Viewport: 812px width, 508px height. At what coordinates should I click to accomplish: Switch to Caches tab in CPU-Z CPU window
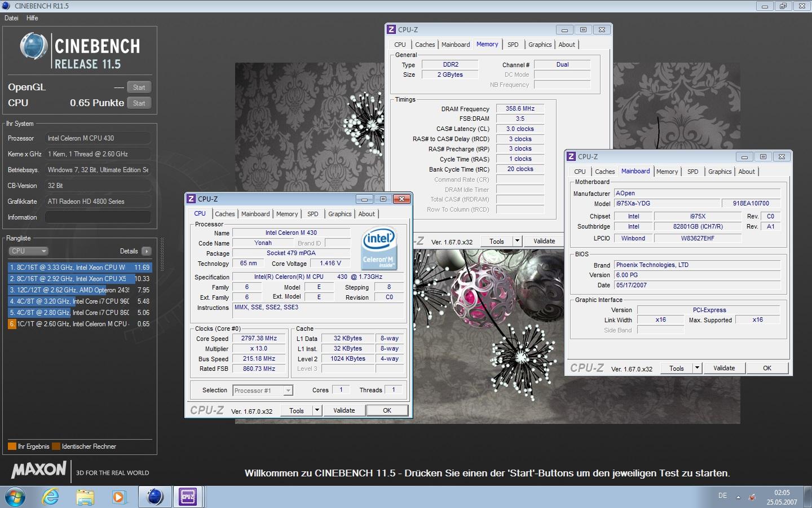pos(224,214)
